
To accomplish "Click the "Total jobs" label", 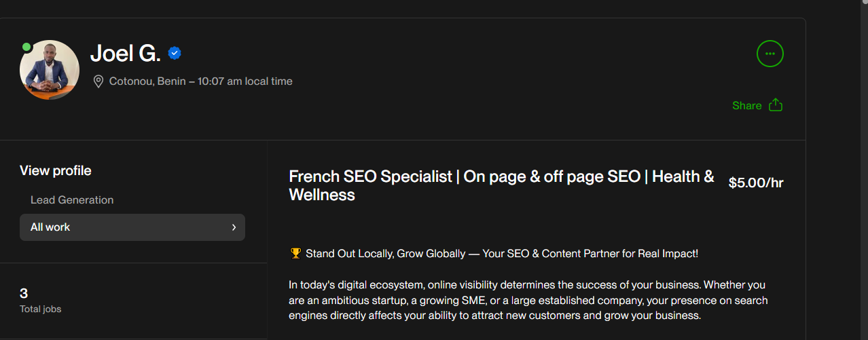I will (41, 309).
